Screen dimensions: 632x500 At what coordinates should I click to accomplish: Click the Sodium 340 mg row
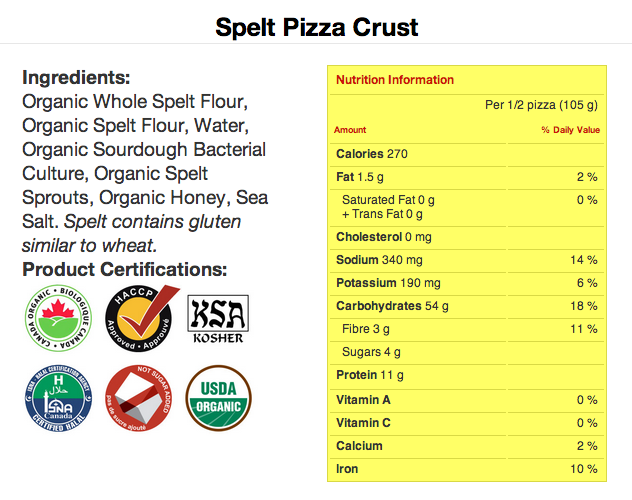click(467, 260)
